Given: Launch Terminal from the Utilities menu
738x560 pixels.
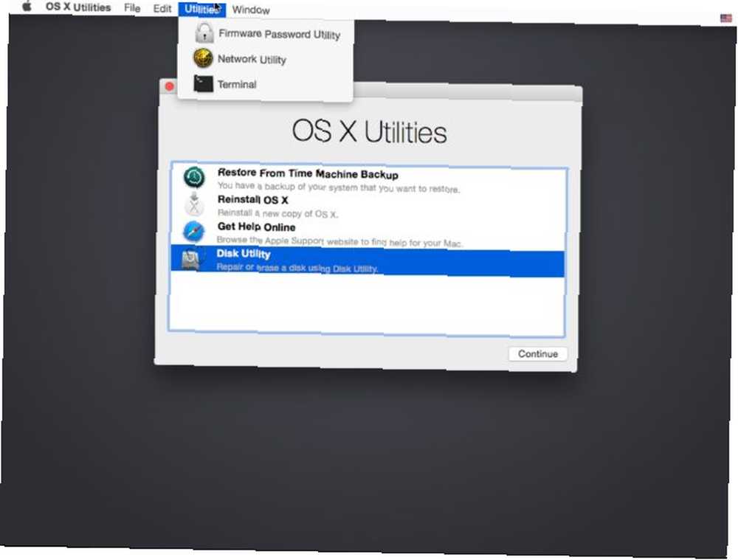Looking at the screenshot, I should [x=266, y=84].
